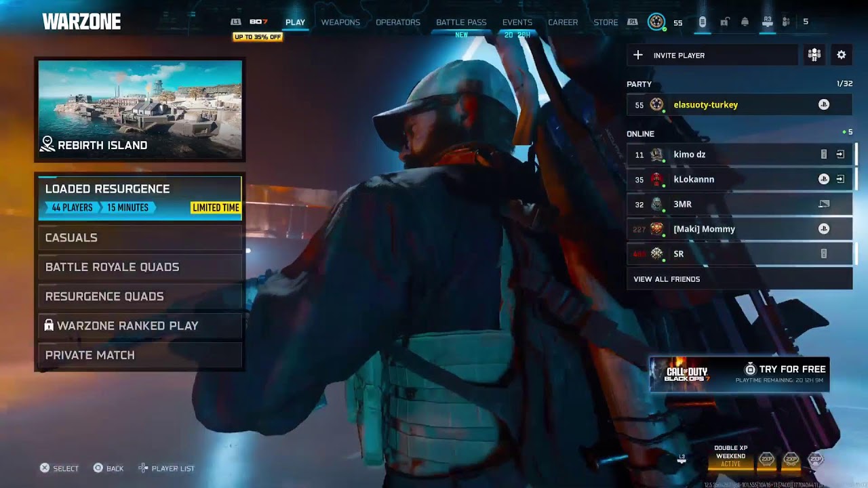Click the second 2XP token icon
Screen dimensions: 868x488
791,460
